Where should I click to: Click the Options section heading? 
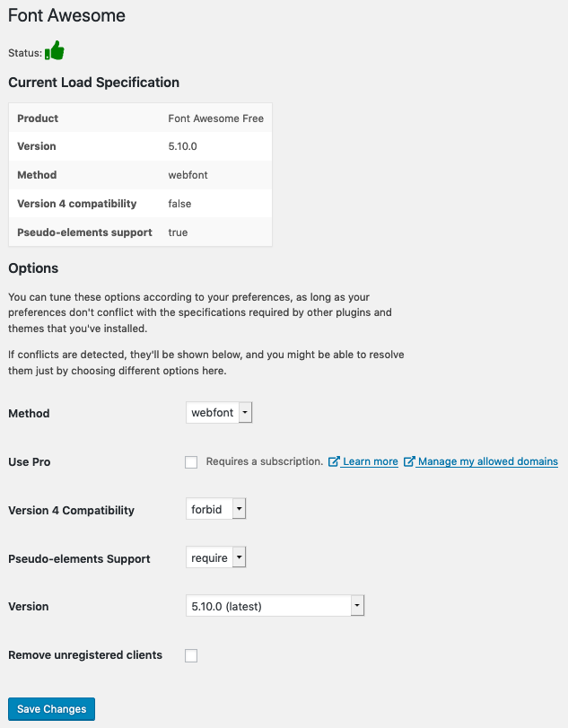tap(33, 268)
